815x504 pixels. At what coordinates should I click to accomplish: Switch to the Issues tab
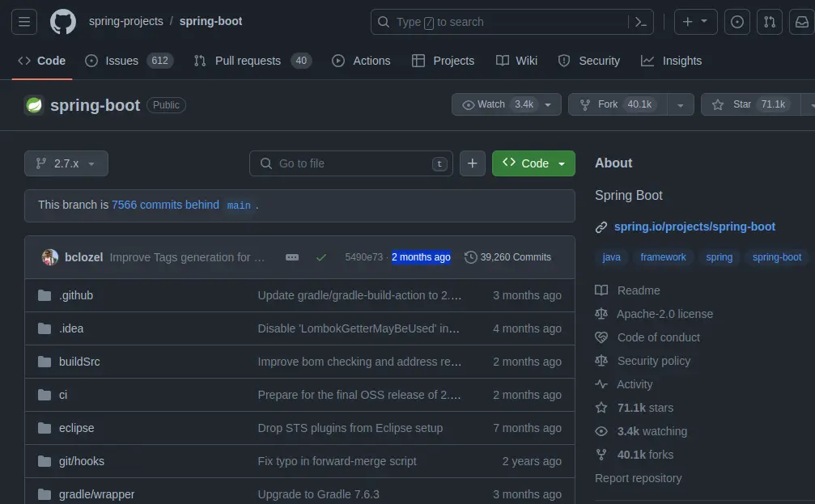click(129, 61)
